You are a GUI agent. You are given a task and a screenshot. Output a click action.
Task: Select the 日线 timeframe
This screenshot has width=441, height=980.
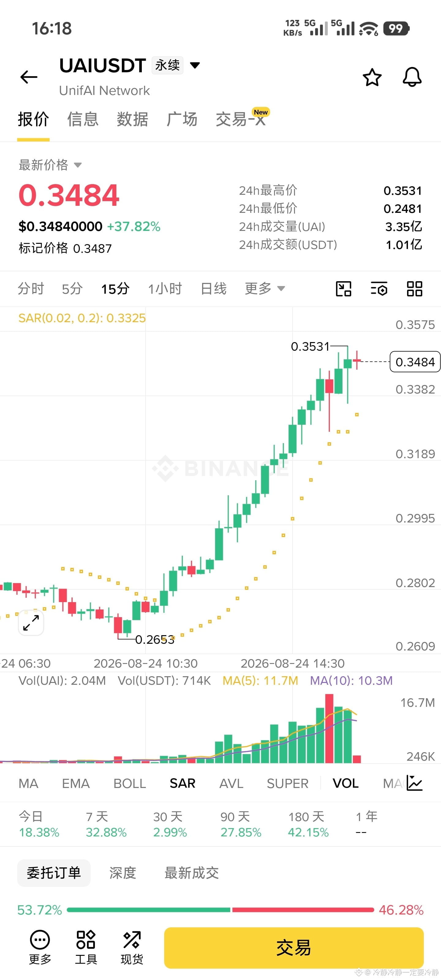(213, 289)
